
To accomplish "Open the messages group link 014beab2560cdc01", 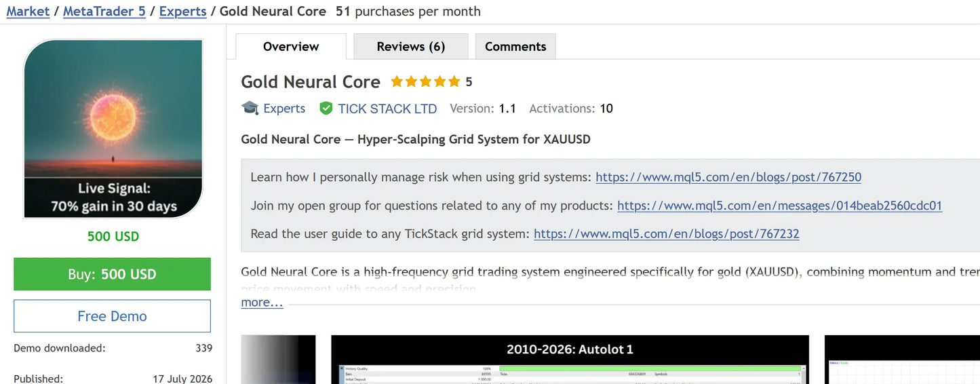I will tap(780, 206).
